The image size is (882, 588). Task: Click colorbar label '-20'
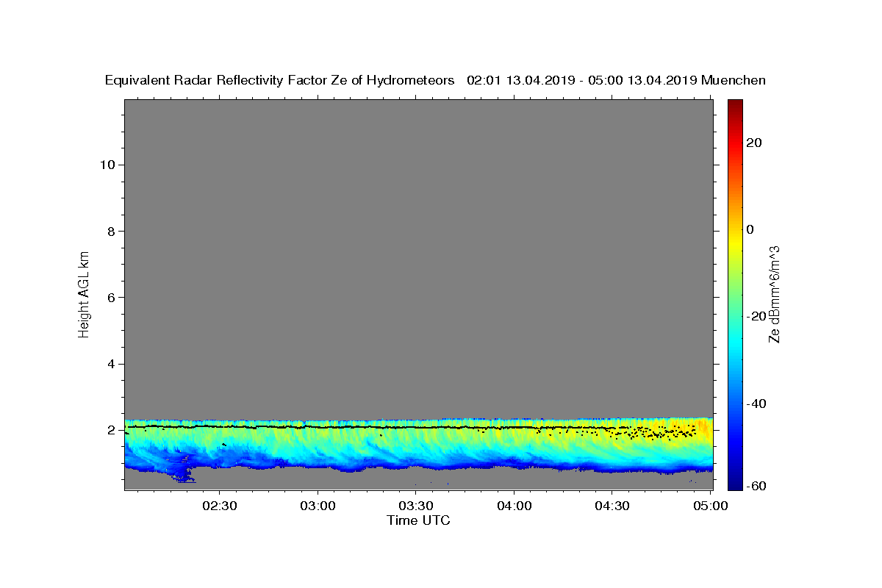click(756, 316)
